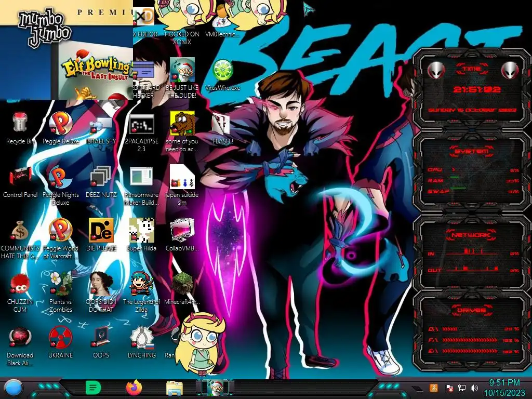Click the SYSTEM gadget header

point(472,151)
